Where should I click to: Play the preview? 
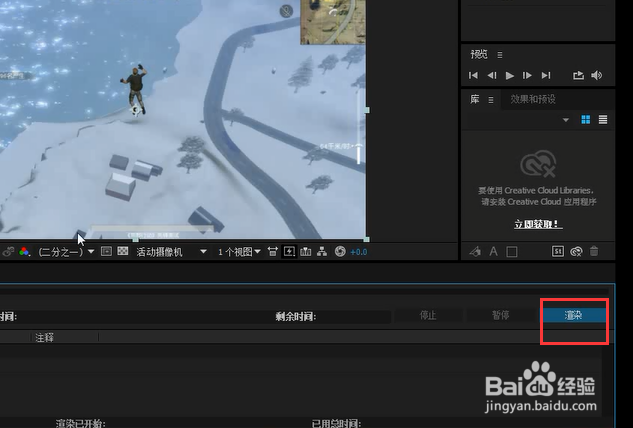510,76
